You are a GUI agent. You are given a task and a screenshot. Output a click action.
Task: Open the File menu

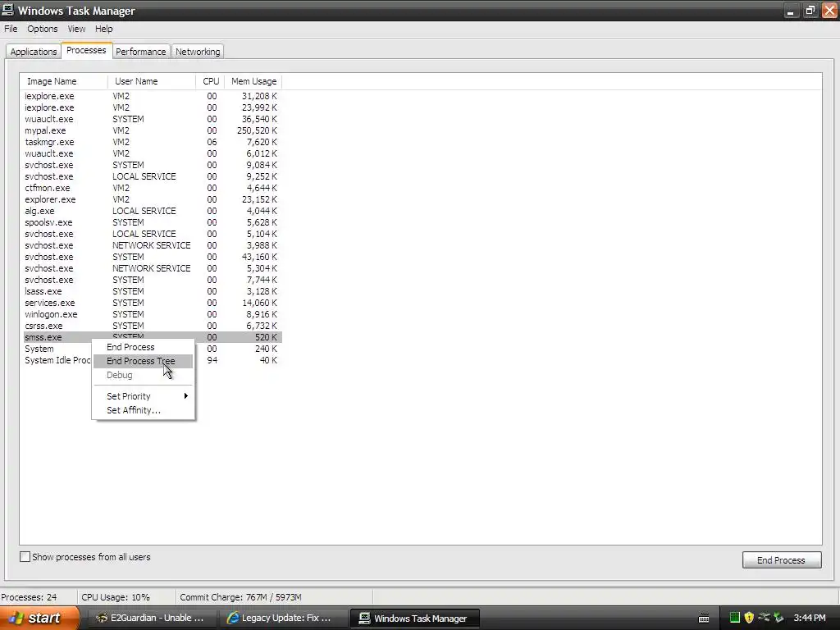coord(11,29)
